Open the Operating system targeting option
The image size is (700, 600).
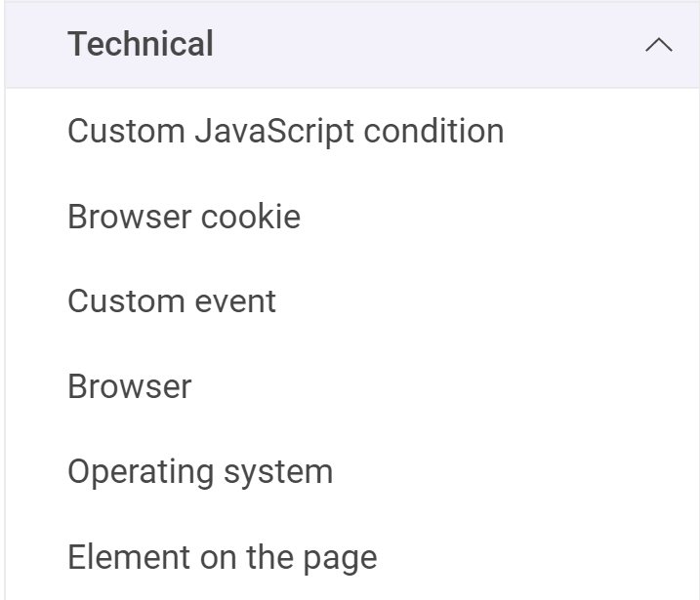(200, 472)
